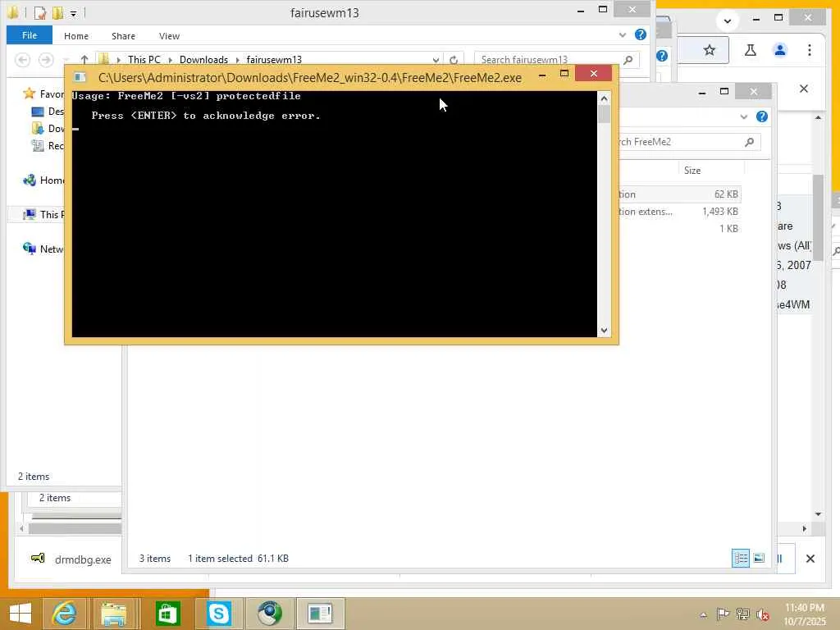840x630 pixels.
Task: Open the Share ribbon tab
Action: point(123,36)
